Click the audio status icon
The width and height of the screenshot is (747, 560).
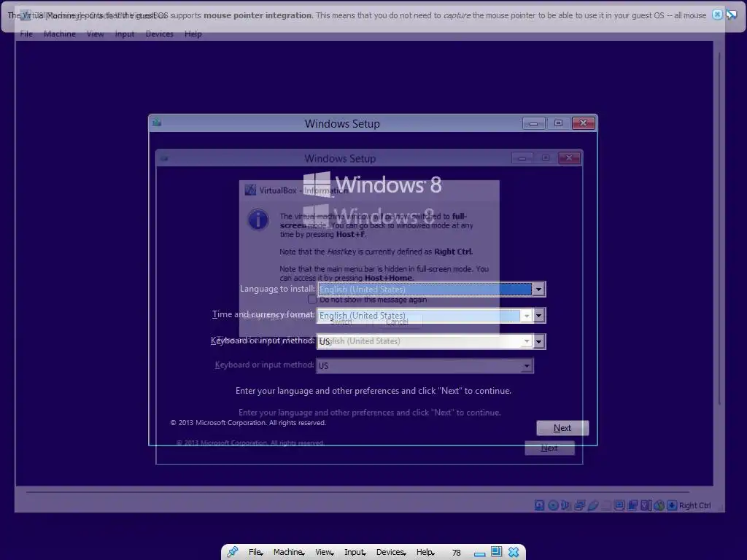point(565,505)
